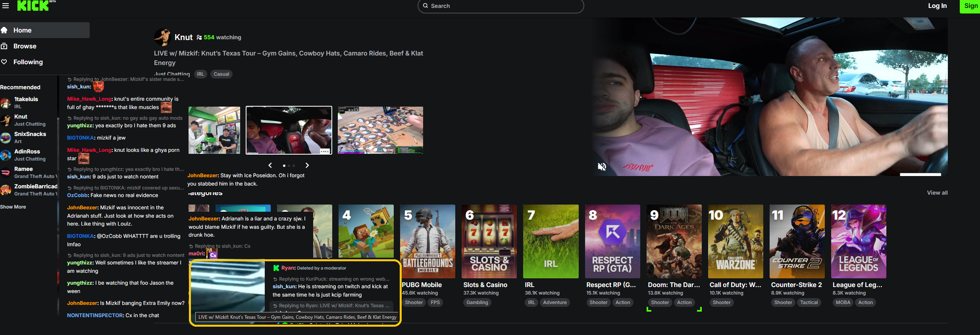Click the Browse sidebar icon
This screenshot has width=980, height=335.
point(4,46)
